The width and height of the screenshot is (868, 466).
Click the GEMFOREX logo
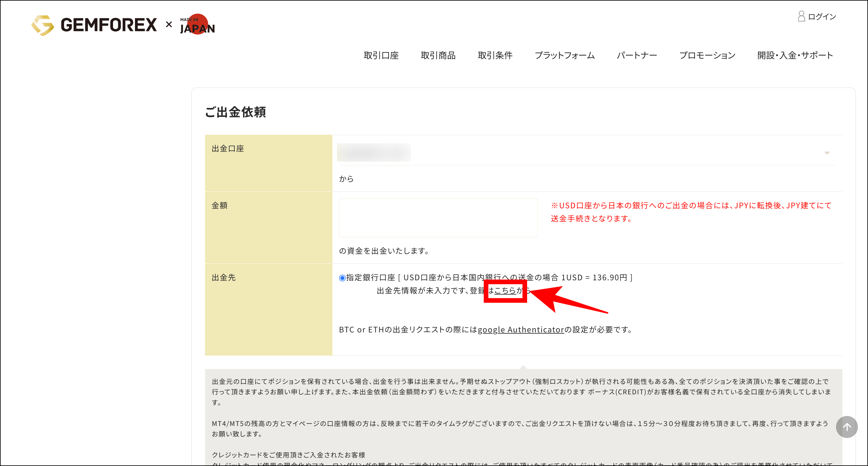point(94,25)
